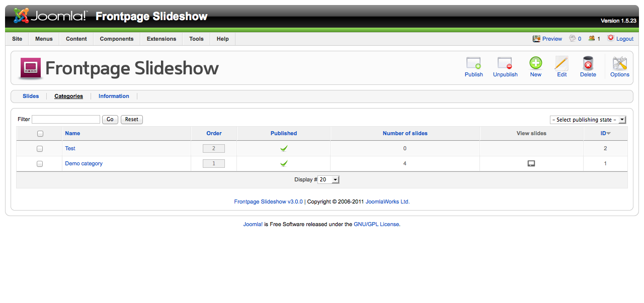The width and height of the screenshot is (644, 303).
Task: Click the JoomlaWorks Ltd. link
Action: (x=387, y=201)
